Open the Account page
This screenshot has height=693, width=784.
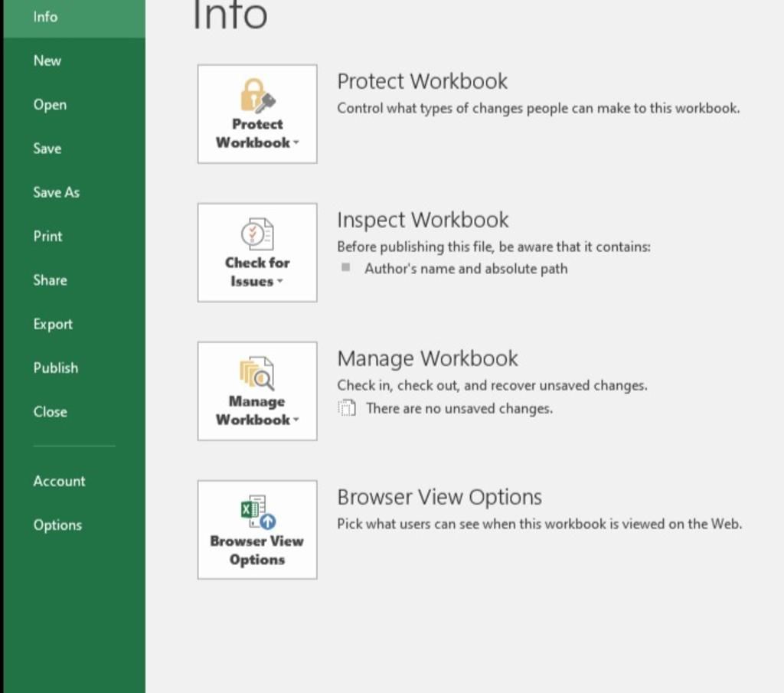59,481
